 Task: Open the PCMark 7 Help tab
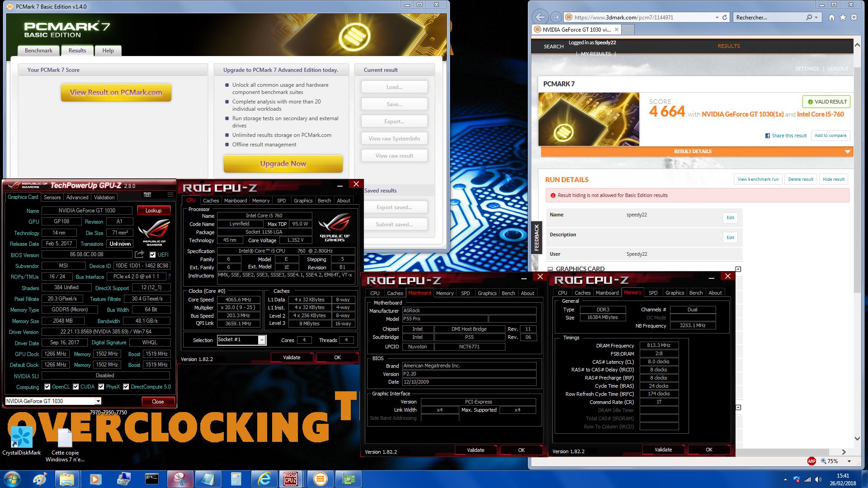coord(108,51)
